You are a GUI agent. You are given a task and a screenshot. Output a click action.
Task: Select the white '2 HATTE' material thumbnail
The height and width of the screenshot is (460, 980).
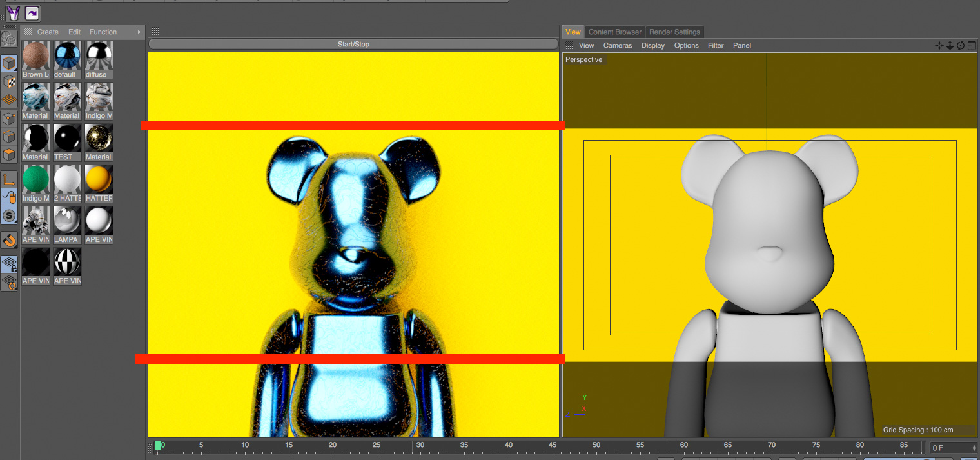(67, 179)
